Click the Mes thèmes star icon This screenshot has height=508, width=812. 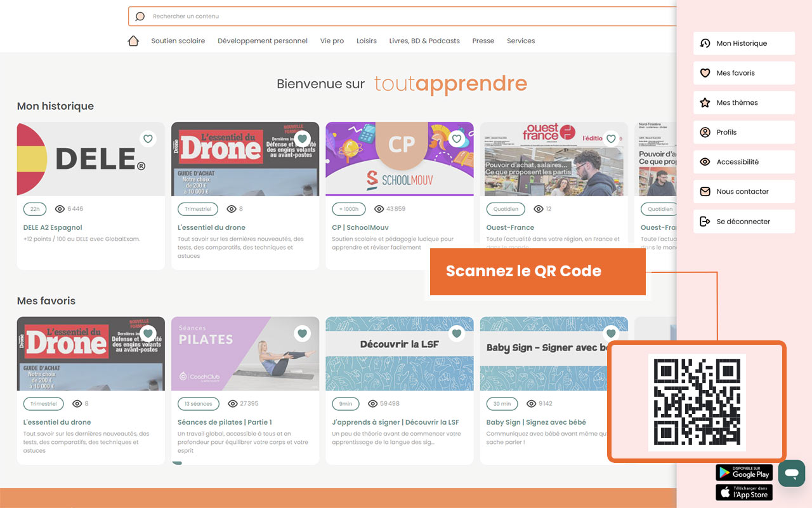[x=705, y=102]
